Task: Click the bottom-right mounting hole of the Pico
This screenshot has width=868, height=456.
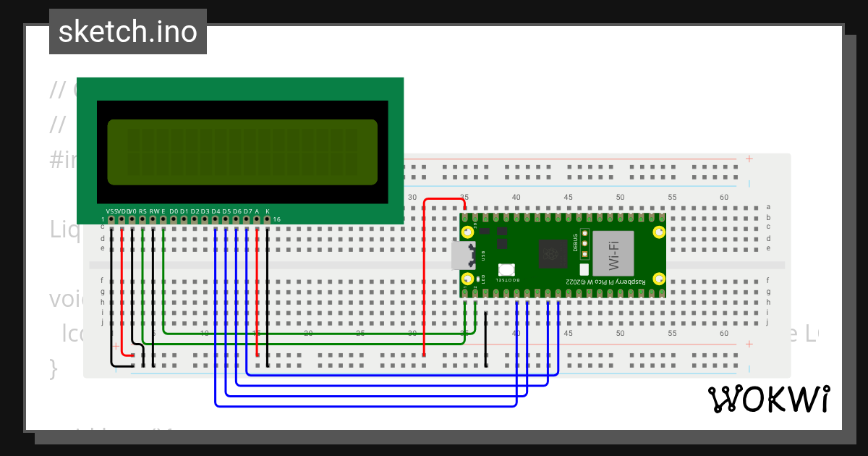Action: 658,279
